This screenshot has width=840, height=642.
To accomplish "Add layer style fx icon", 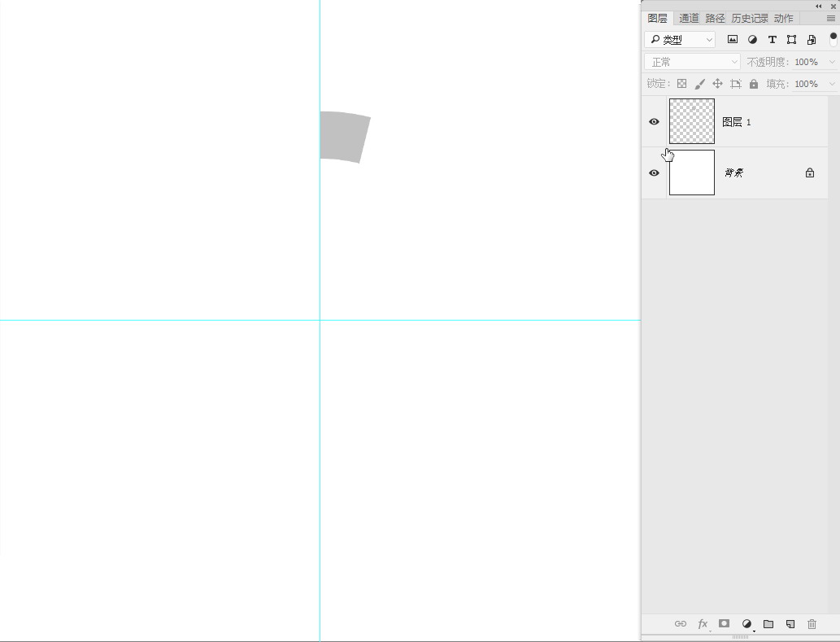I will pyautogui.click(x=703, y=624).
